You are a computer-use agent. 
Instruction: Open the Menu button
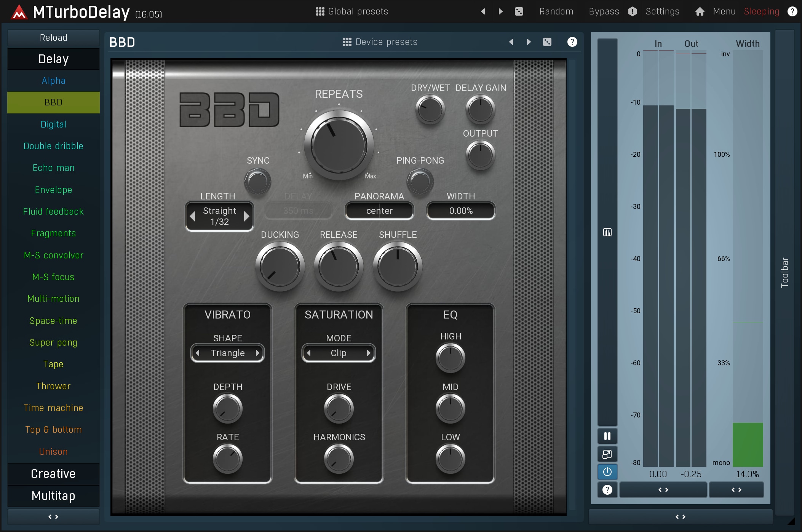724,11
